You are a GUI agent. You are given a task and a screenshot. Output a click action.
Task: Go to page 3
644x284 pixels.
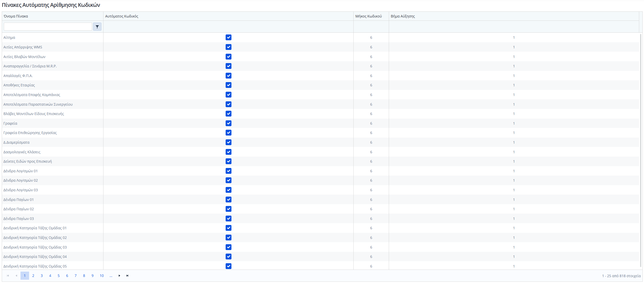(42, 276)
